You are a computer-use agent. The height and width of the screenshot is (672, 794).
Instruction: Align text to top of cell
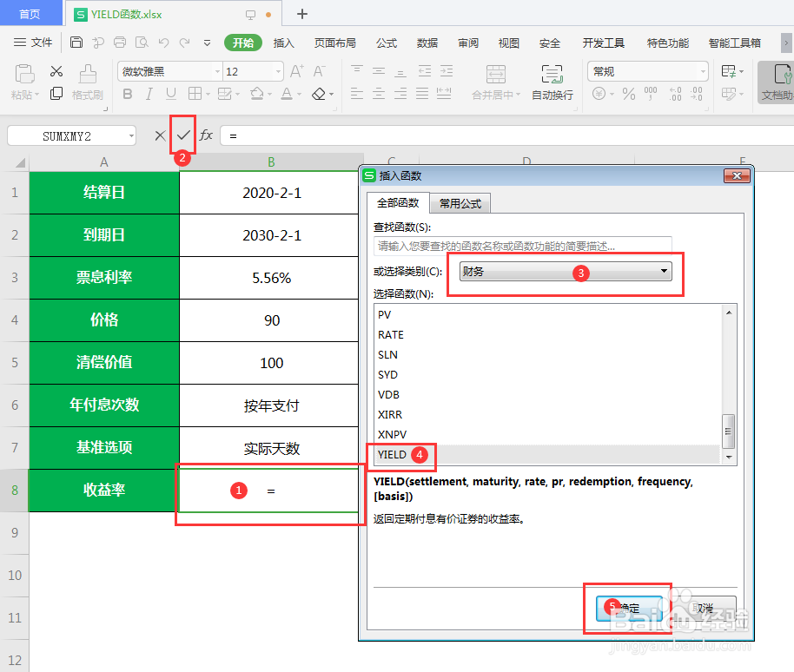tap(357, 71)
